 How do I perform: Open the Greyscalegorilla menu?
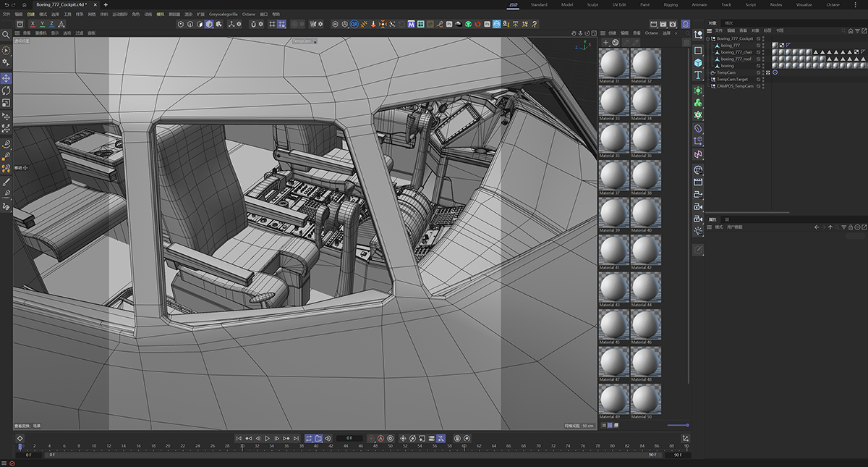click(x=223, y=14)
